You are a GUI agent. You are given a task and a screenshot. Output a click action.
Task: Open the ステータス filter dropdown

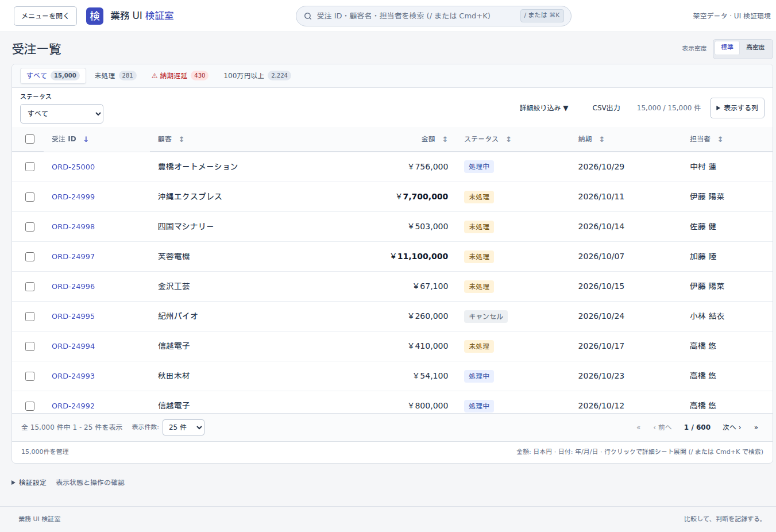61,114
